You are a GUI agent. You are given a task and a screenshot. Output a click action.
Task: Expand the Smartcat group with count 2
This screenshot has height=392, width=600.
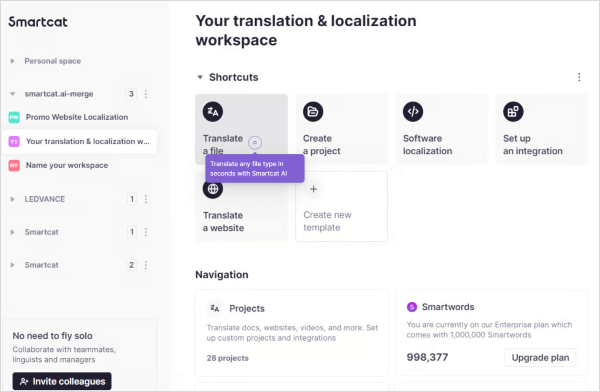tap(12, 265)
